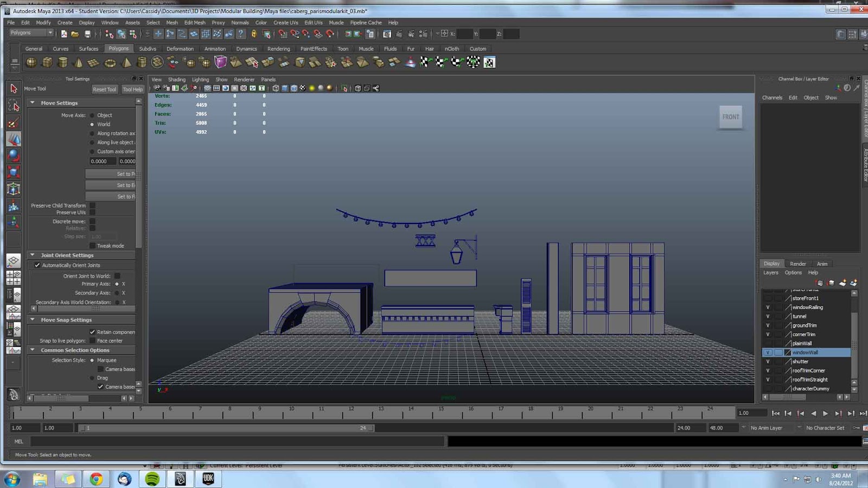Click the Reset Tool button
Image resolution: width=868 pixels, height=488 pixels.
pos(104,89)
